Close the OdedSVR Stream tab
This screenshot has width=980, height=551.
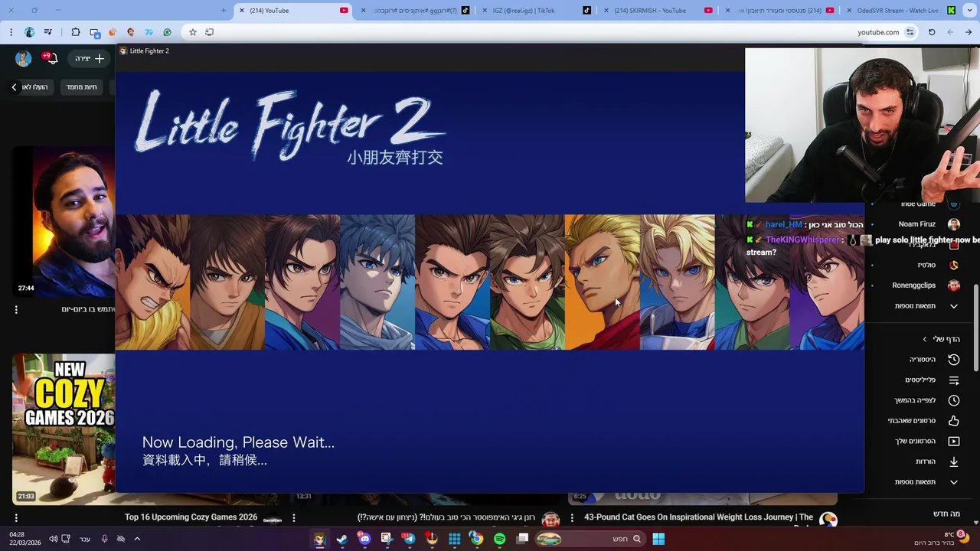click(x=849, y=11)
